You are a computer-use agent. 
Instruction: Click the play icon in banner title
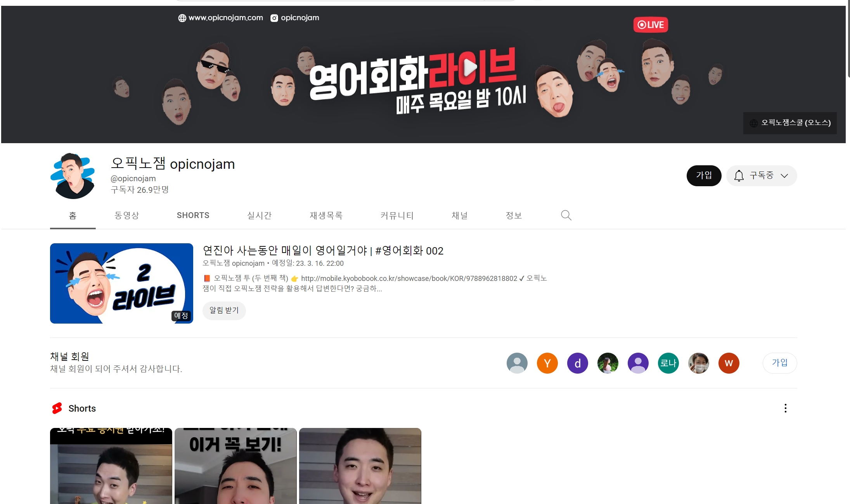click(x=469, y=68)
